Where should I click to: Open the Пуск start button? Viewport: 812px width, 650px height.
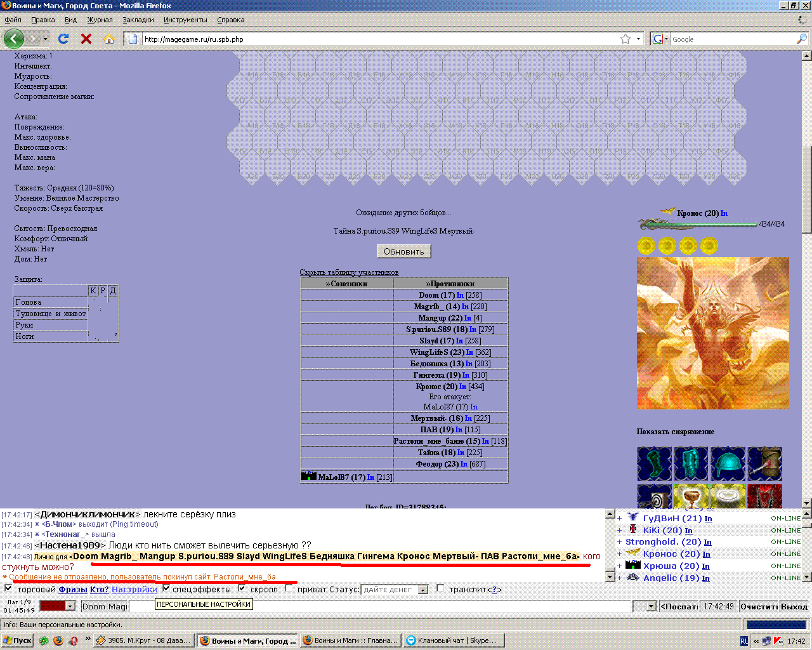click(x=17, y=640)
